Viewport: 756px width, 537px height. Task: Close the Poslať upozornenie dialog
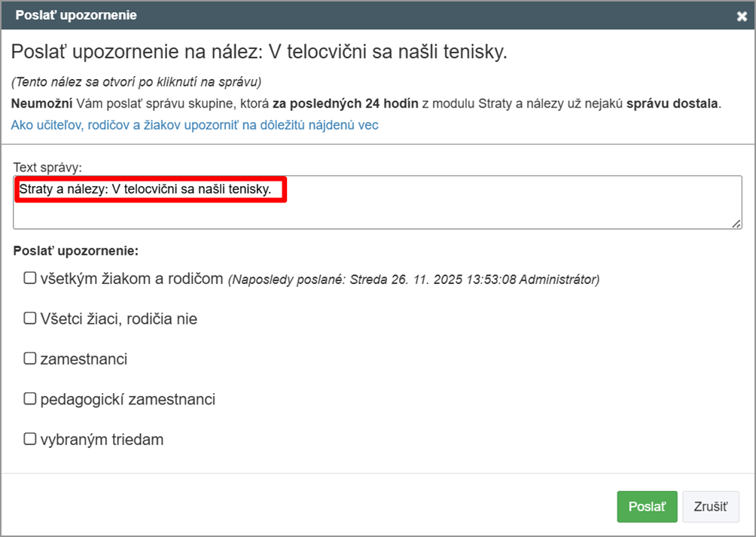[x=742, y=16]
